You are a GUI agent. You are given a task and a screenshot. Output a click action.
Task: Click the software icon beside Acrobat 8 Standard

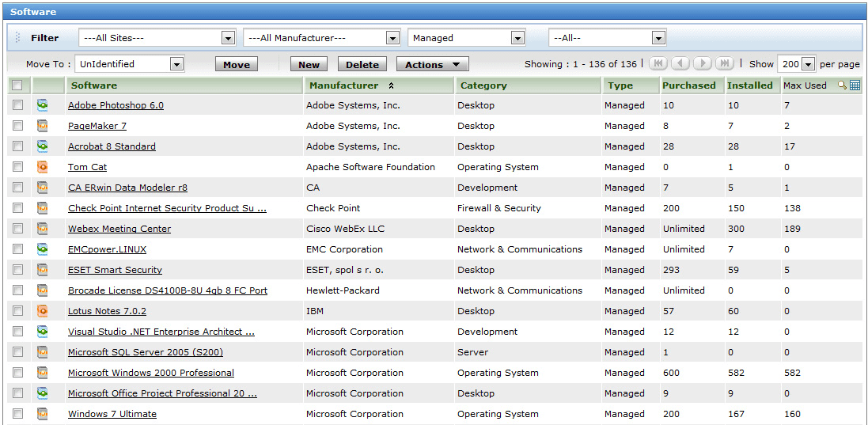coord(42,146)
